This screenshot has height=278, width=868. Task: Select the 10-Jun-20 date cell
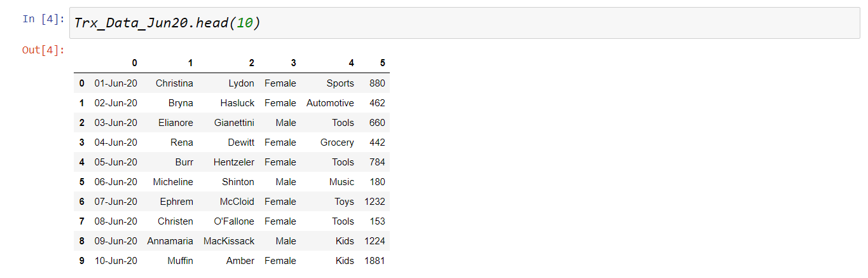pos(116,261)
